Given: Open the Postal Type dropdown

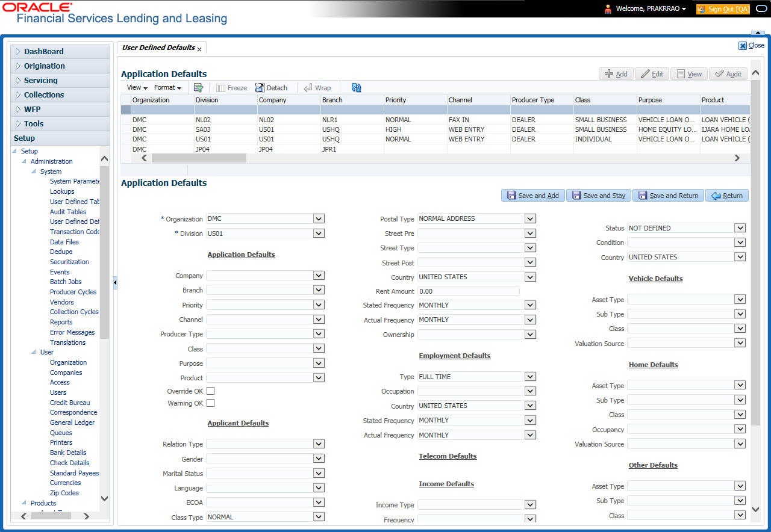Looking at the screenshot, I should click(x=529, y=219).
